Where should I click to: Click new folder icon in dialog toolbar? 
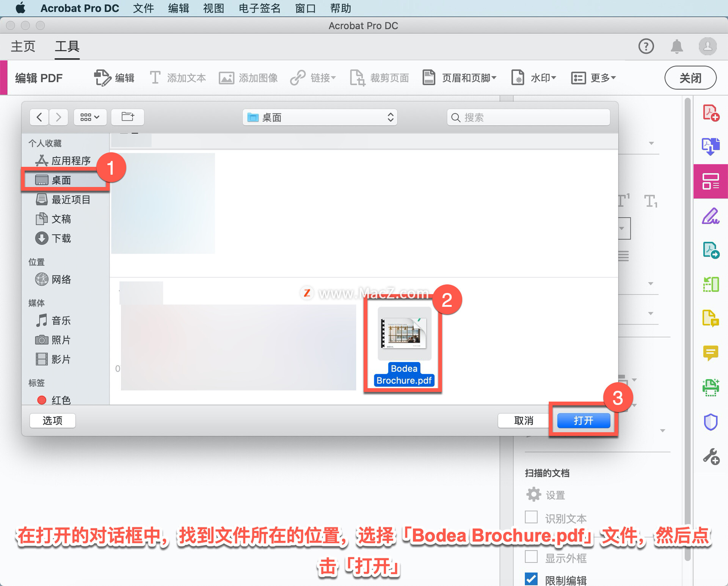127,117
